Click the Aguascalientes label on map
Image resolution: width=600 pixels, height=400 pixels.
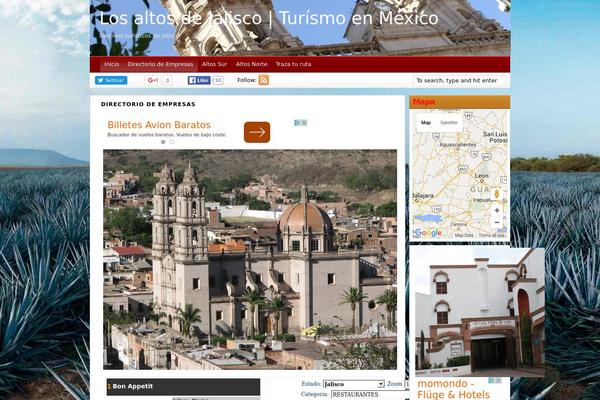[x=458, y=145]
